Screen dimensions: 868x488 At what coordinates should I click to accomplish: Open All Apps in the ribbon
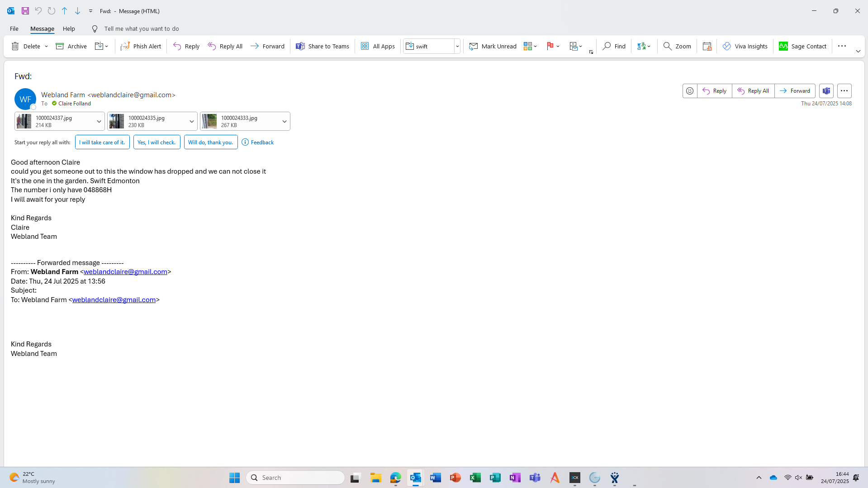[378, 46]
